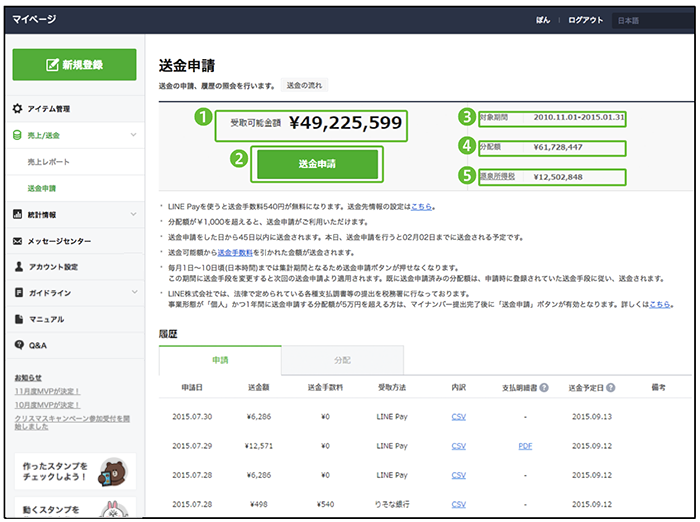700x522 pixels.
Task: Open CSV link for りそな銀行 row
Action: pos(458,505)
